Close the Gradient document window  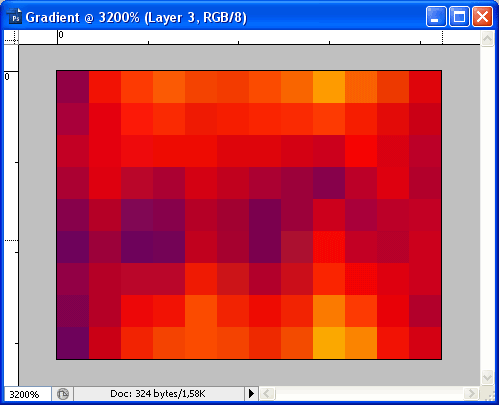pyautogui.click(x=482, y=16)
